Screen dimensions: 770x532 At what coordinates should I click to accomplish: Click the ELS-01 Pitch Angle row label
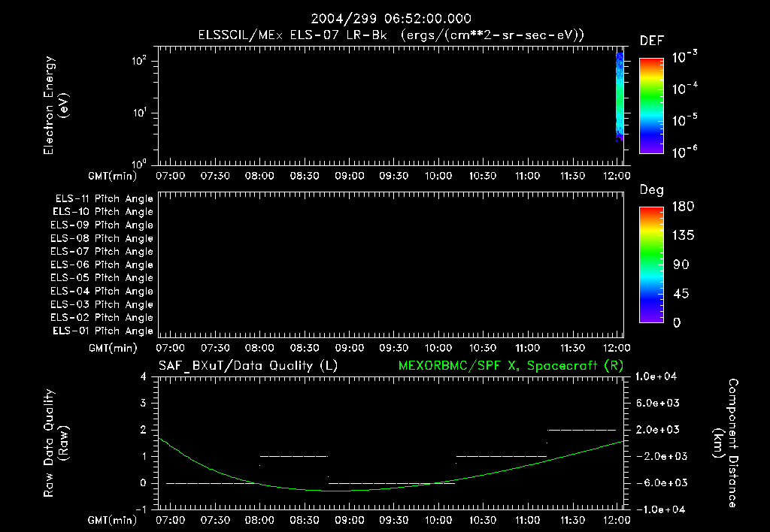(x=103, y=331)
